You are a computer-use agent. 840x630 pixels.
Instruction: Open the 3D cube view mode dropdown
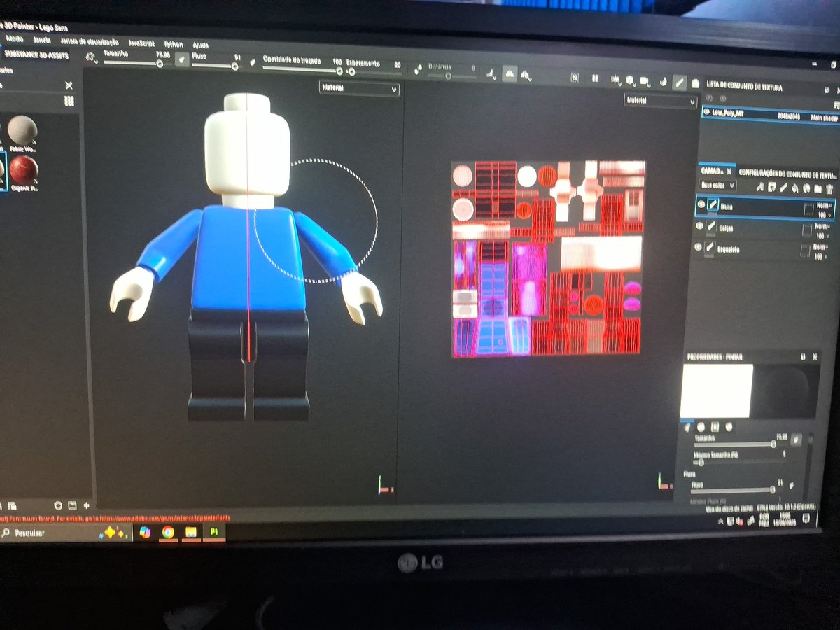(x=631, y=80)
